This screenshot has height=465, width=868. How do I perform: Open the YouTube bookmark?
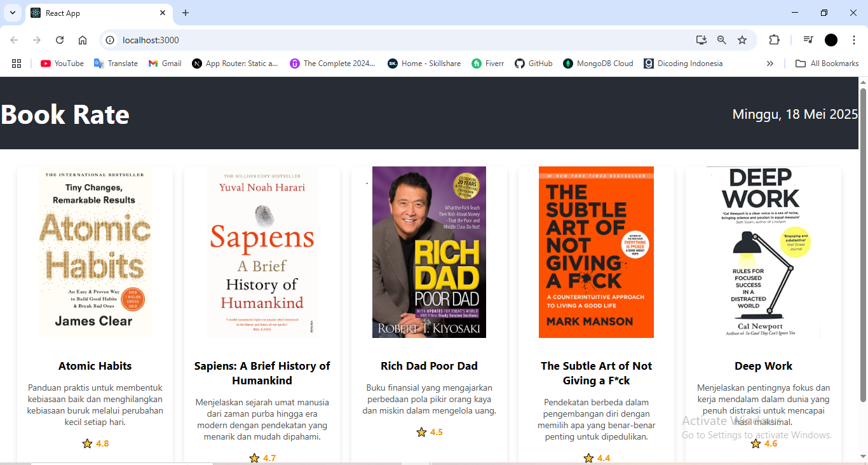[x=62, y=64]
